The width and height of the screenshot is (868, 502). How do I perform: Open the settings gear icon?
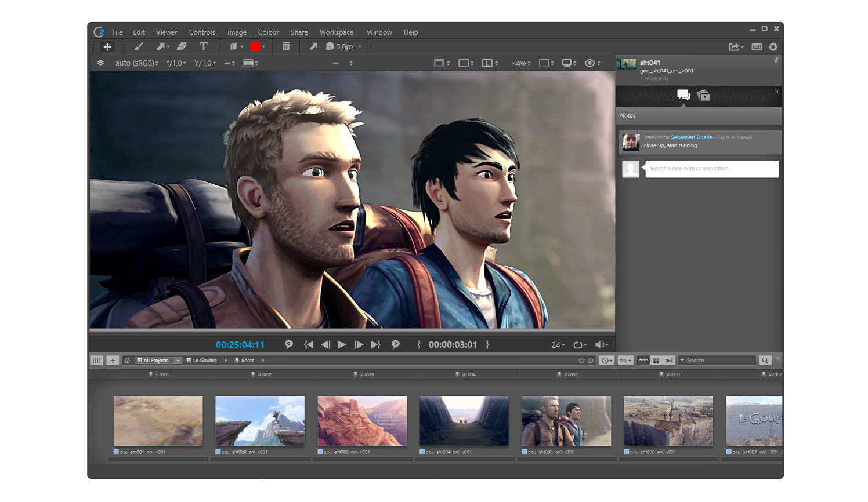[773, 47]
